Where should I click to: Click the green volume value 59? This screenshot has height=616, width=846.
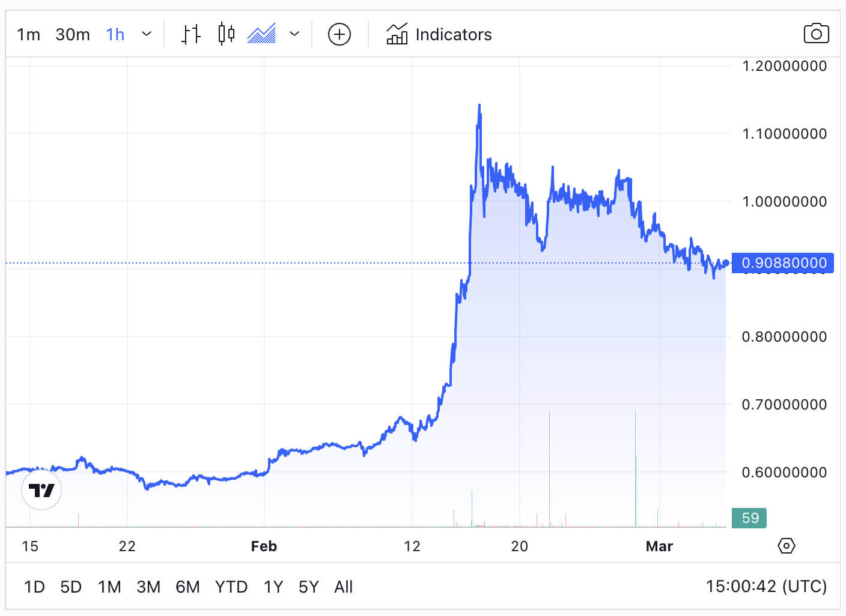(x=749, y=518)
